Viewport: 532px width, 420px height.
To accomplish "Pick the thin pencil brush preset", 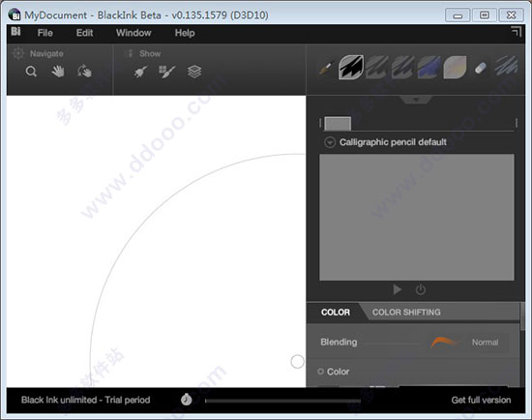I will [326, 69].
